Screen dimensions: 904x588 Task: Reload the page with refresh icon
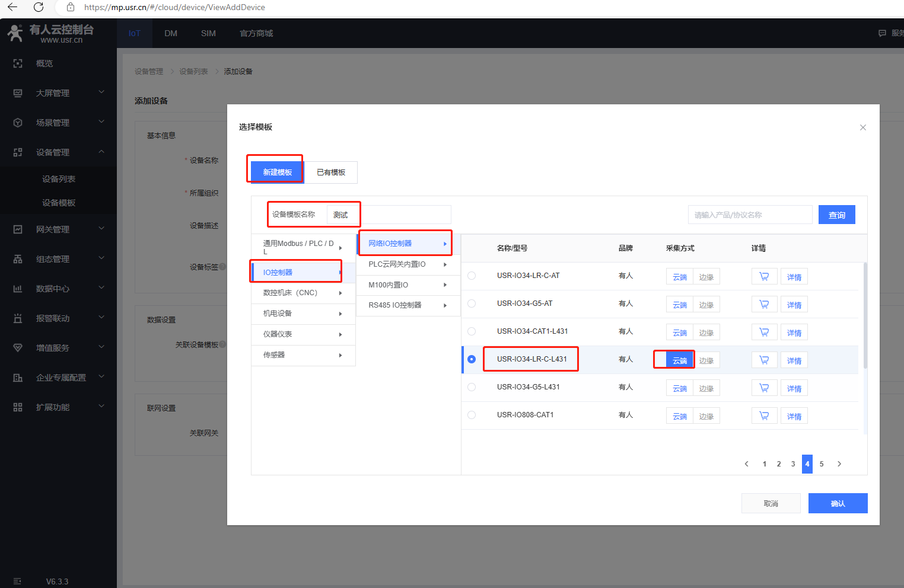[39, 7]
